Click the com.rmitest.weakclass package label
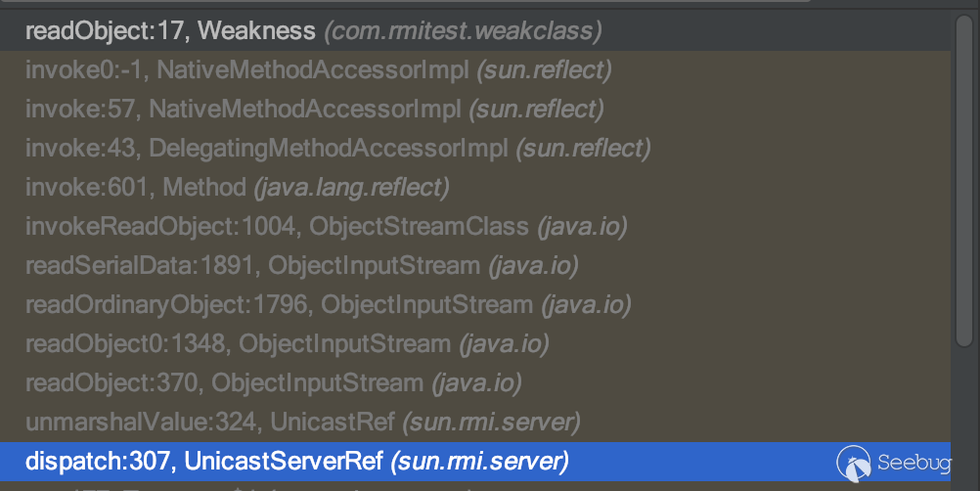The width and height of the screenshot is (980, 491). 463,31
